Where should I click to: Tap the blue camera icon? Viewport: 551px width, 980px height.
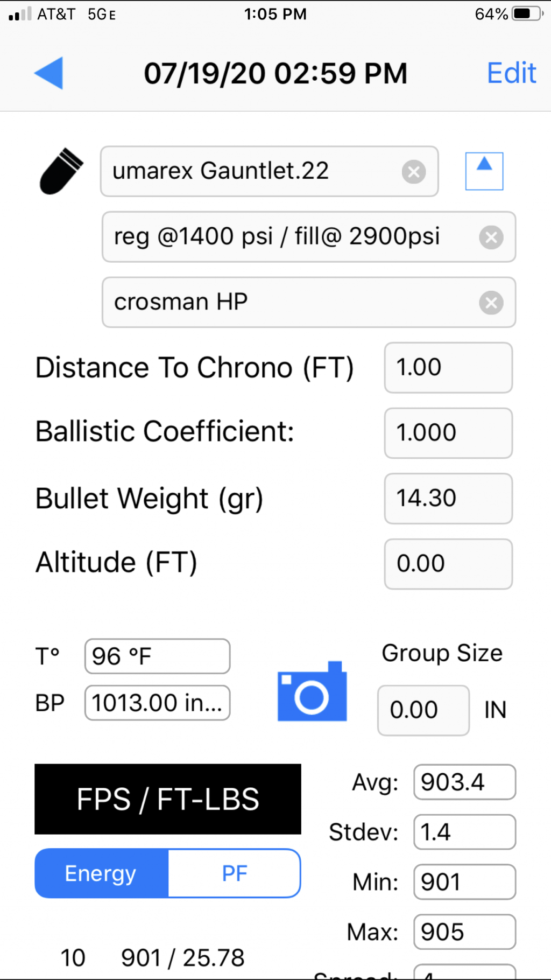312,691
